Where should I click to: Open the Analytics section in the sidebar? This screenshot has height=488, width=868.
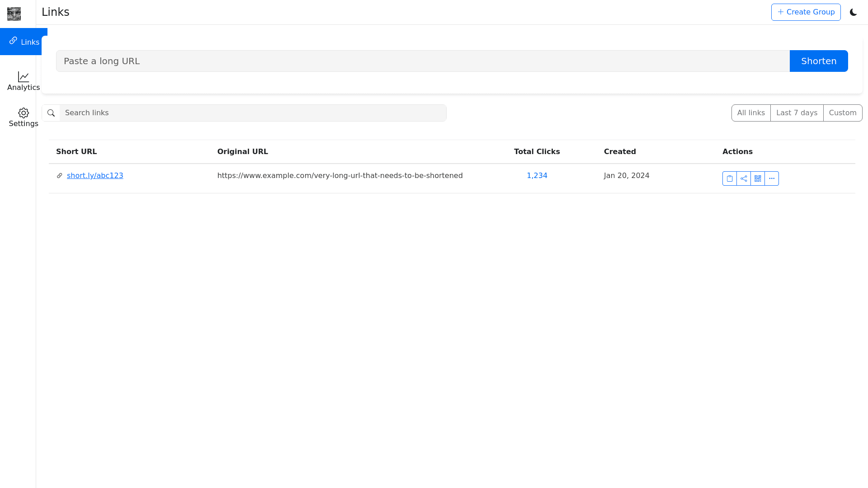click(23, 81)
